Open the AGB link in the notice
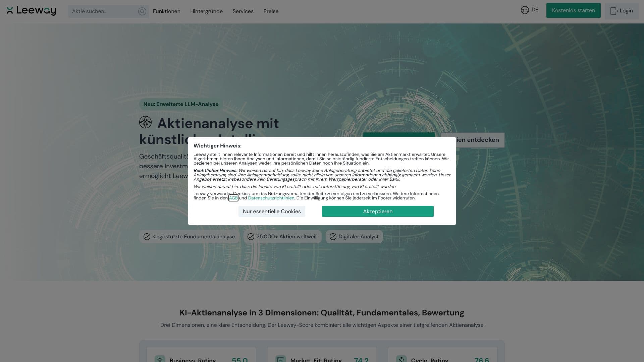 [233, 198]
